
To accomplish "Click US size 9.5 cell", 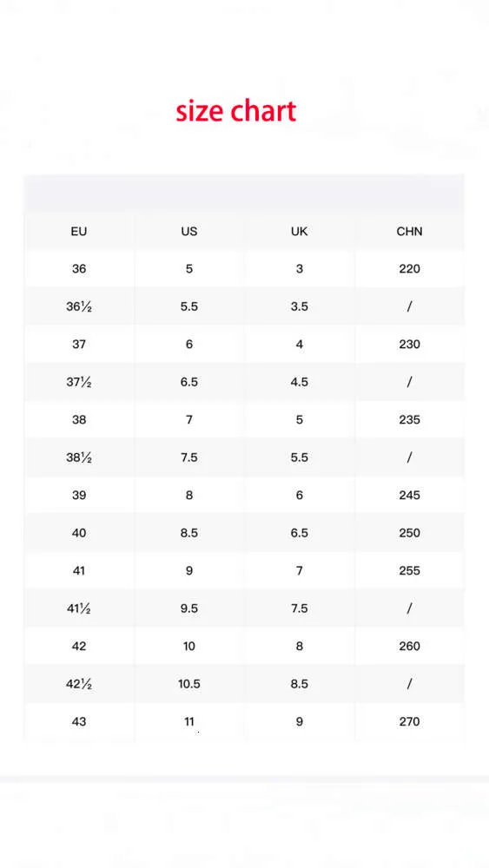I will (x=188, y=608).
